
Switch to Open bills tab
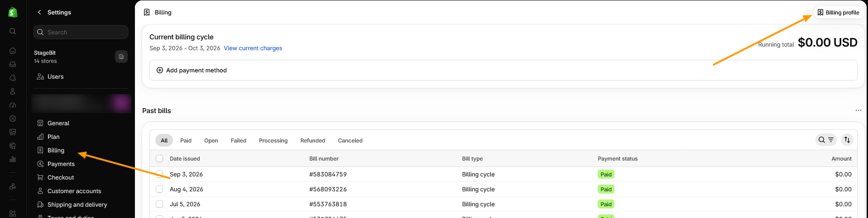(x=211, y=140)
